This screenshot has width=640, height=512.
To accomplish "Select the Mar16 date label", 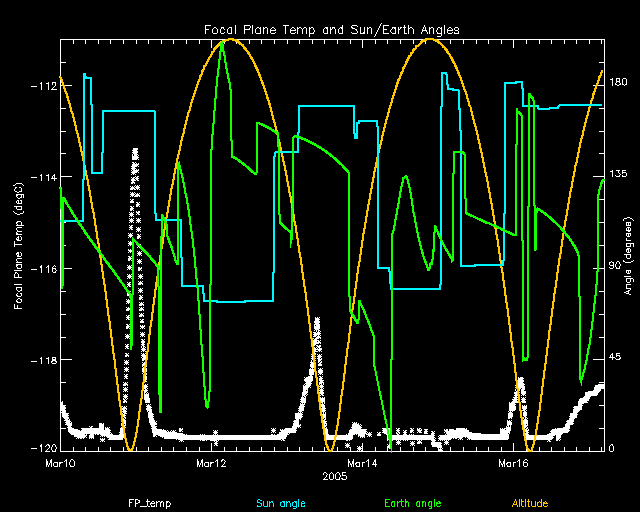I will (513, 464).
